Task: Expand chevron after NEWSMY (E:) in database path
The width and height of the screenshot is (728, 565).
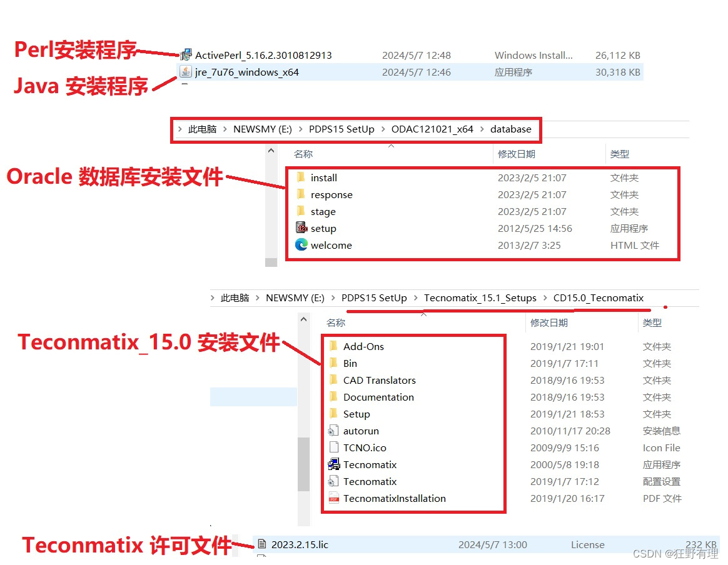Action: click(x=300, y=129)
